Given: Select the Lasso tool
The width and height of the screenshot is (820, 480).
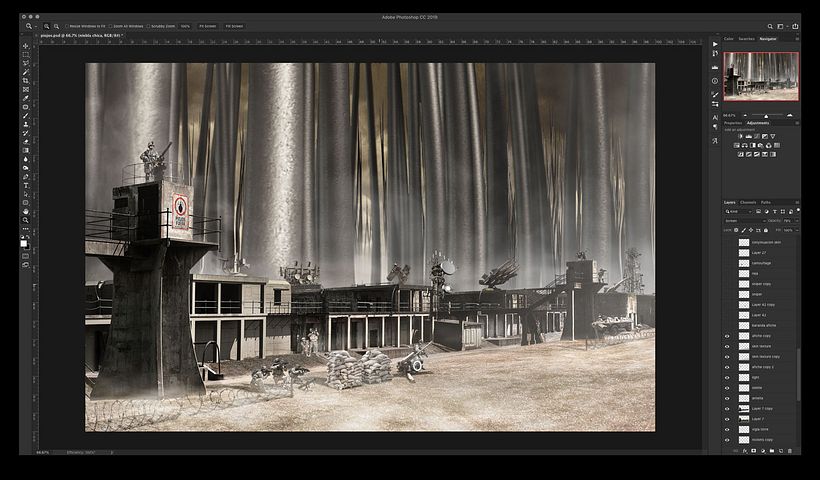Looking at the screenshot, I should pyautogui.click(x=26, y=63).
